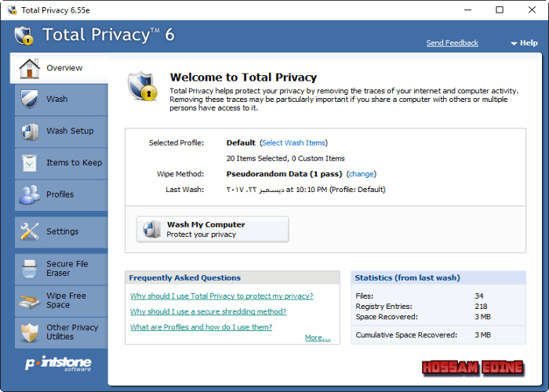Click '20 Items Selected, 0 Custom Items' text

click(x=285, y=158)
